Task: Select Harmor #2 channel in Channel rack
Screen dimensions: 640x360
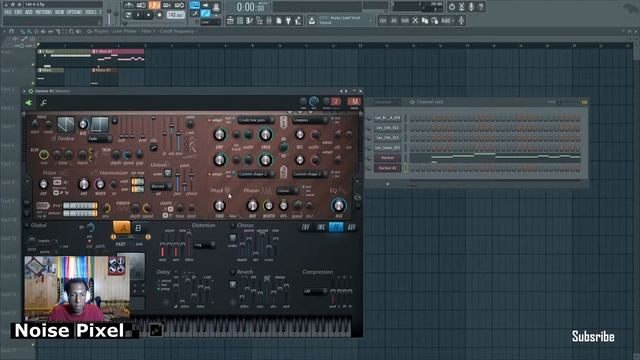Action: click(x=387, y=168)
